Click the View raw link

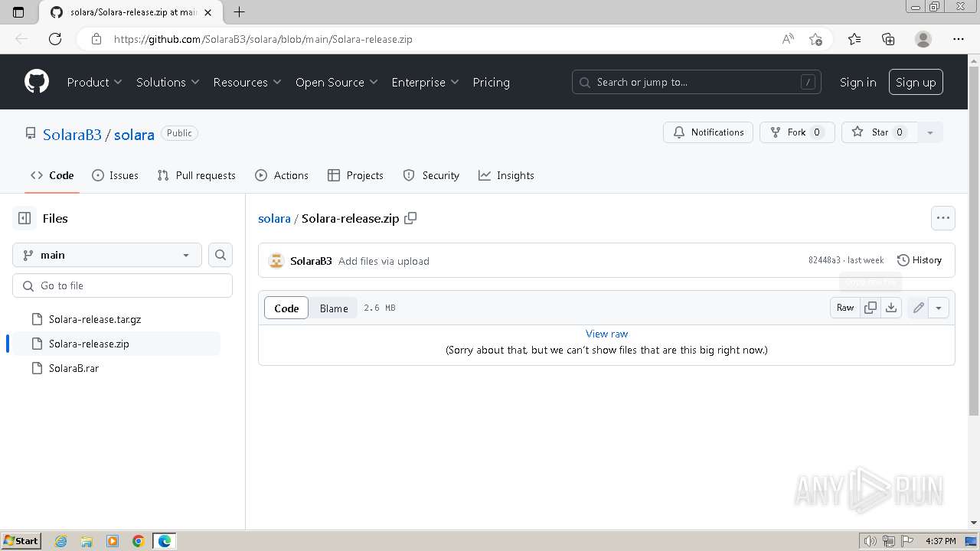pyautogui.click(x=606, y=334)
